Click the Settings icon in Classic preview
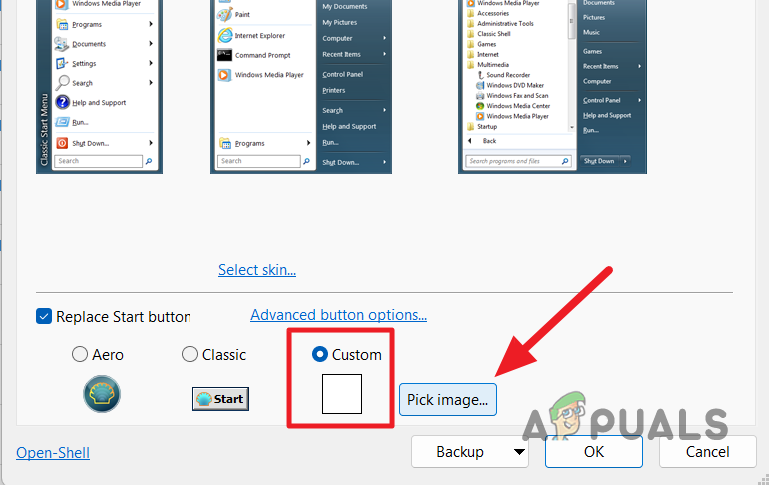This screenshot has width=769, height=485. (x=62, y=63)
